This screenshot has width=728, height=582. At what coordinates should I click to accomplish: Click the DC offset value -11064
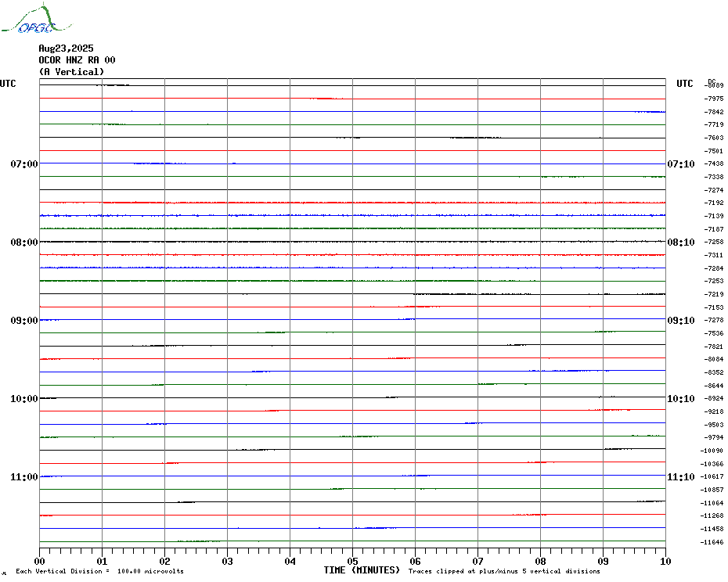[x=712, y=503]
